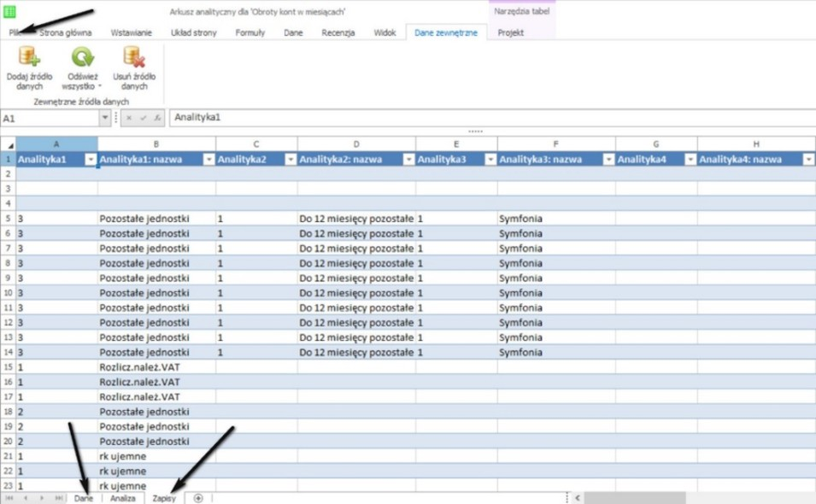Click the Usuń źródło danych icon
The height and width of the screenshot is (504, 816).
[134, 57]
